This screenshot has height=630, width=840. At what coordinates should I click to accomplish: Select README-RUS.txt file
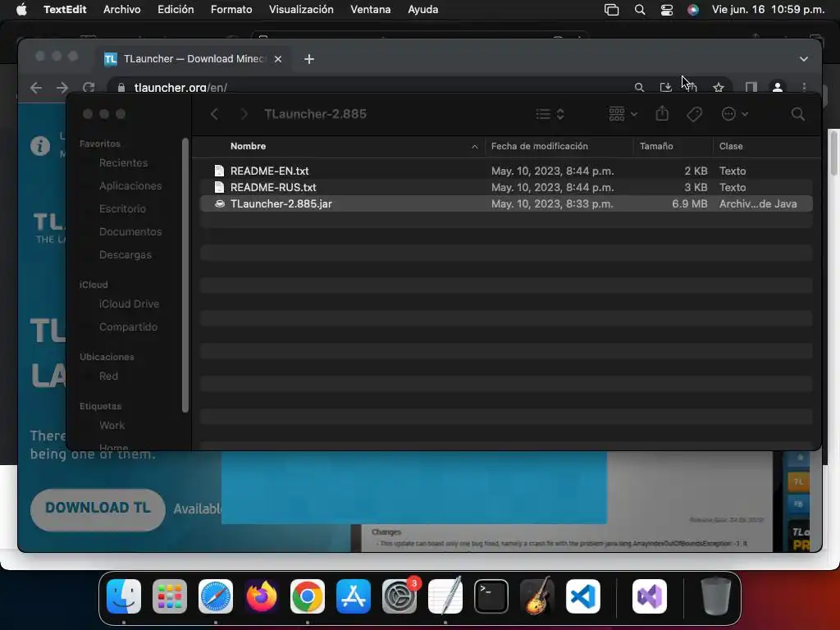[506, 188]
